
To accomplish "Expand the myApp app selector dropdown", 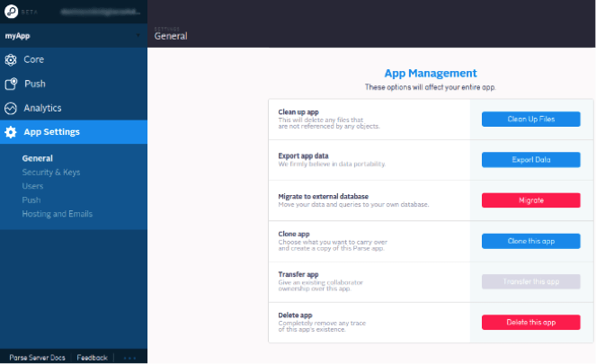I will pyautogui.click(x=74, y=36).
